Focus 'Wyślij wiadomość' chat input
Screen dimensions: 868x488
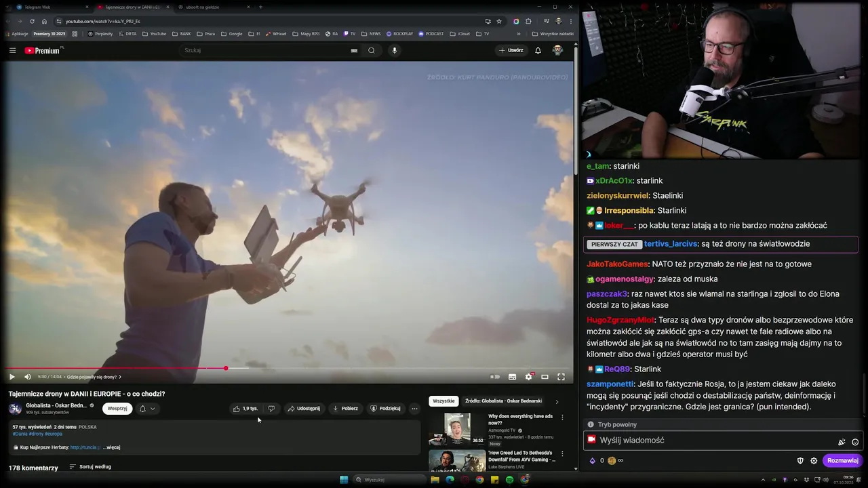click(x=723, y=441)
